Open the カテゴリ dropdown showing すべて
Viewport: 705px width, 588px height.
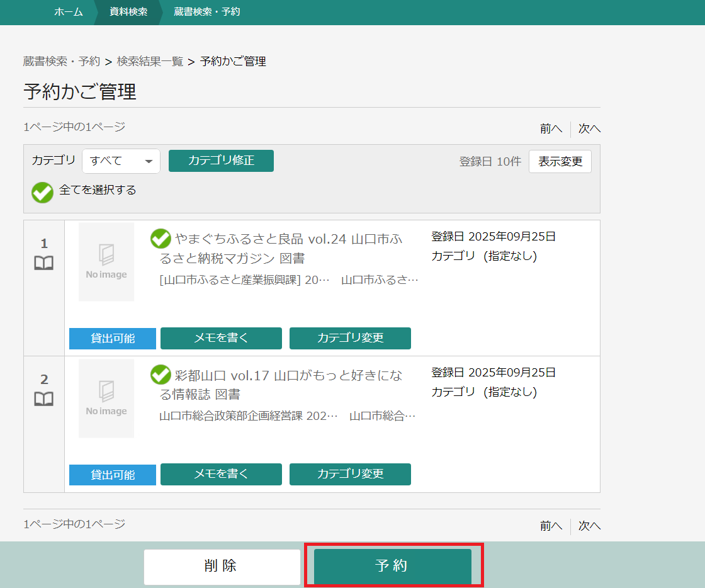pyautogui.click(x=121, y=161)
